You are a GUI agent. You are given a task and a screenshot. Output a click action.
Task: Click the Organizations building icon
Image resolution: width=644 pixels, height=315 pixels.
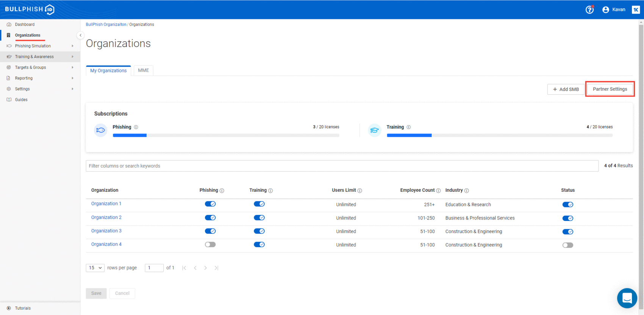9,35
